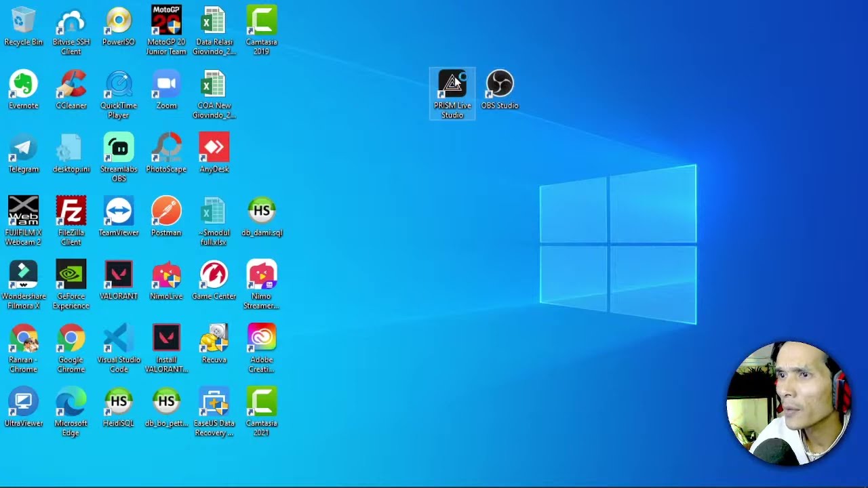Click the UltraViewer shortcut
The height and width of the screenshot is (488, 868).
pos(24,409)
